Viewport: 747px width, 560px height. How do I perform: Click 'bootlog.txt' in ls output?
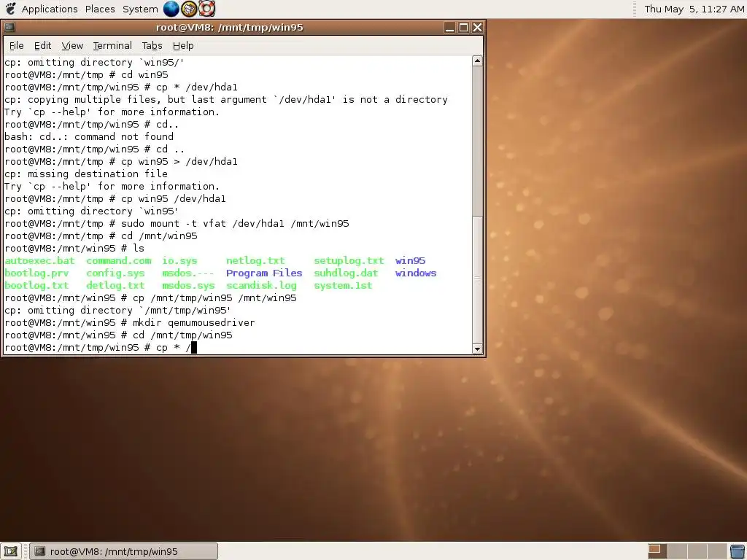tap(36, 286)
